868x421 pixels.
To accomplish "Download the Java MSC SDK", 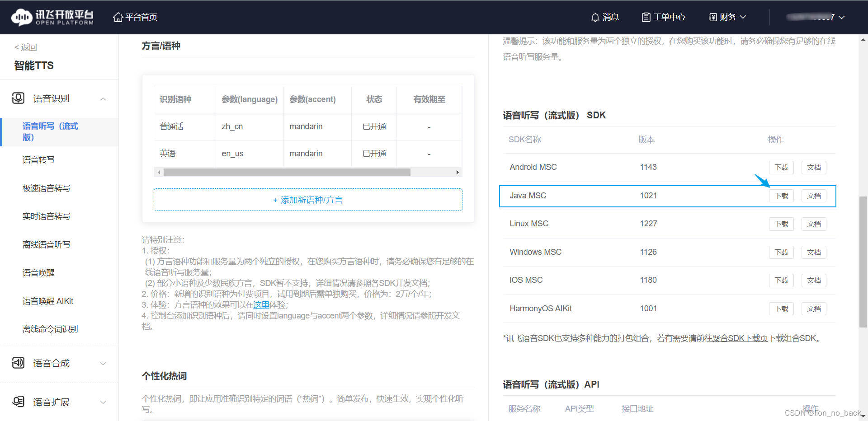I will coord(781,196).
